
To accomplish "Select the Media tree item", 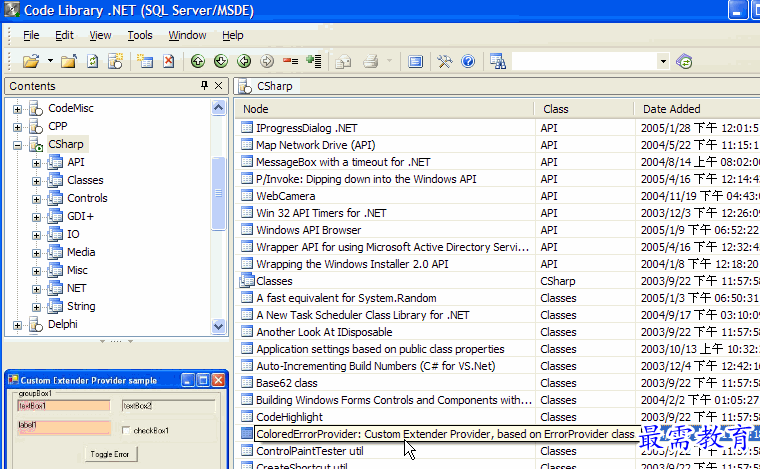I will pos(81,252).
